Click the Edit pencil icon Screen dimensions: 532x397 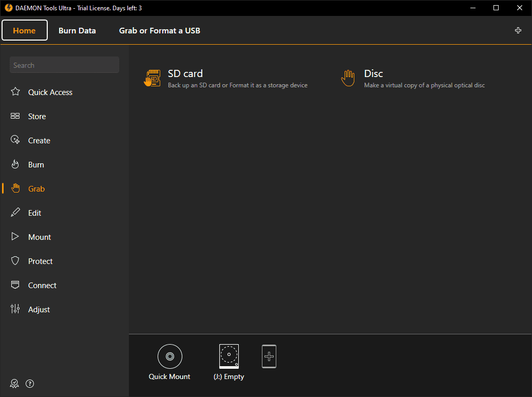pyautogui.click(x=15, y=213)
